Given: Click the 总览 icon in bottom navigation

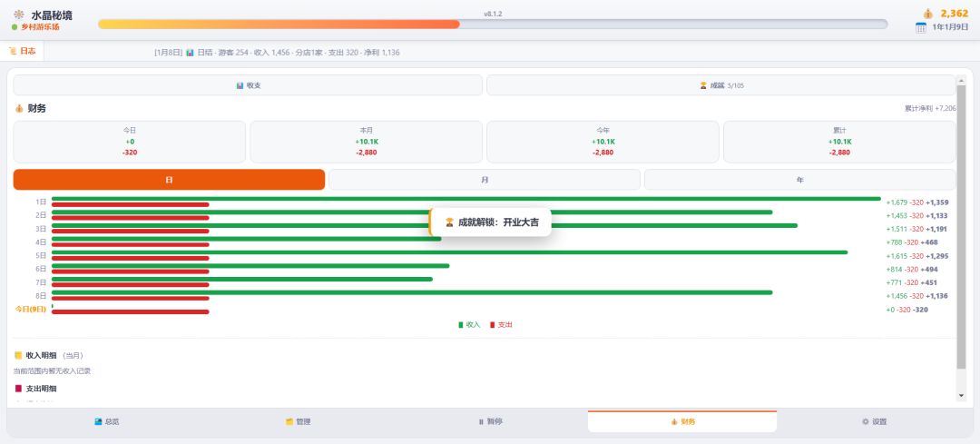Looking at the screenshot, I should tap(98, 422).
